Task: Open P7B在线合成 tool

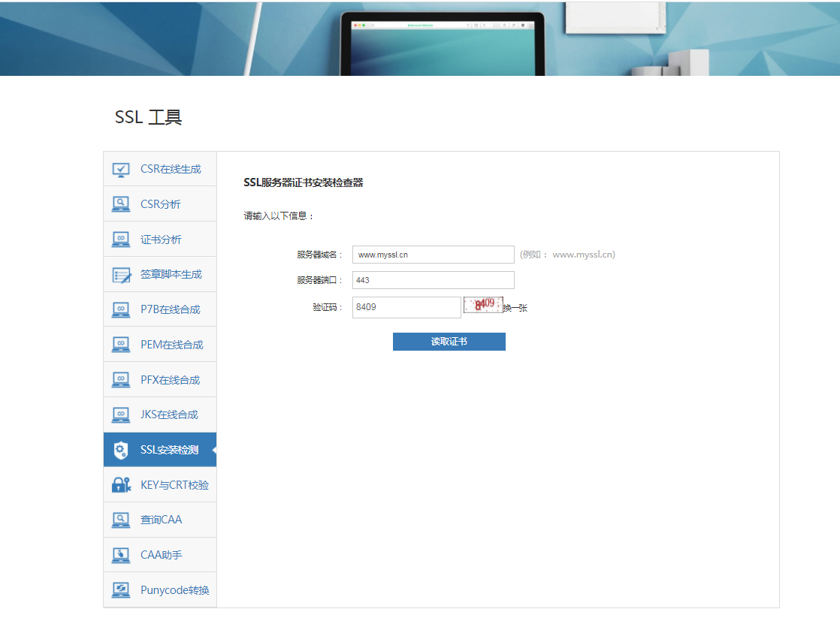Action: [x=160, y=309]
